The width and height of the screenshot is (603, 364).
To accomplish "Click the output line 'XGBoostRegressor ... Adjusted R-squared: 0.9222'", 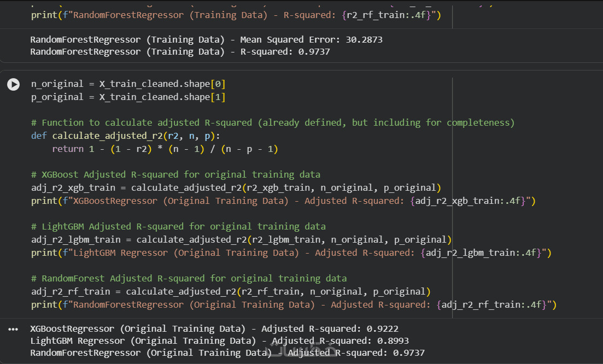I will pos(214,329).
